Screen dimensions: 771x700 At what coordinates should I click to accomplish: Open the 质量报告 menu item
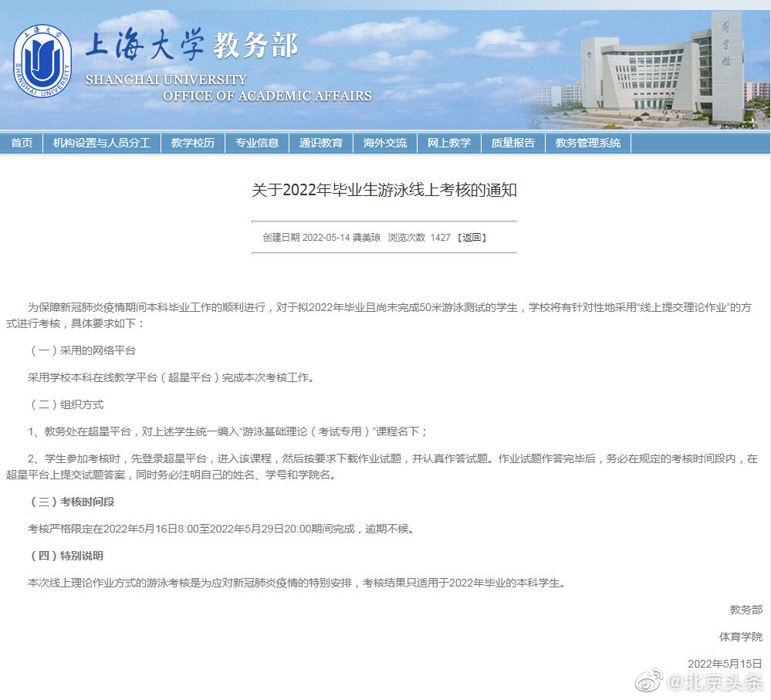pyautogui.click(x=512, y=143)
